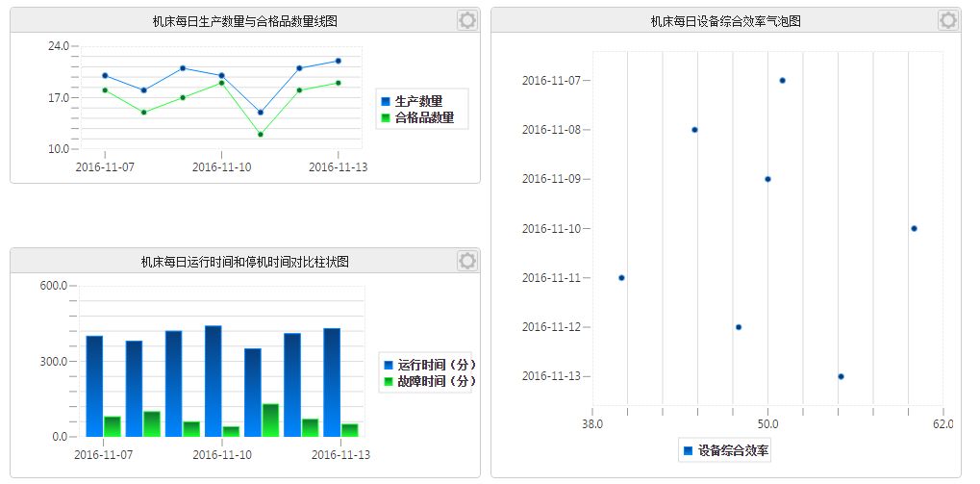Screen dimensions: 980x484
Task: Click the 2016-11-13 label under the line chart
Action: [339, 167]
